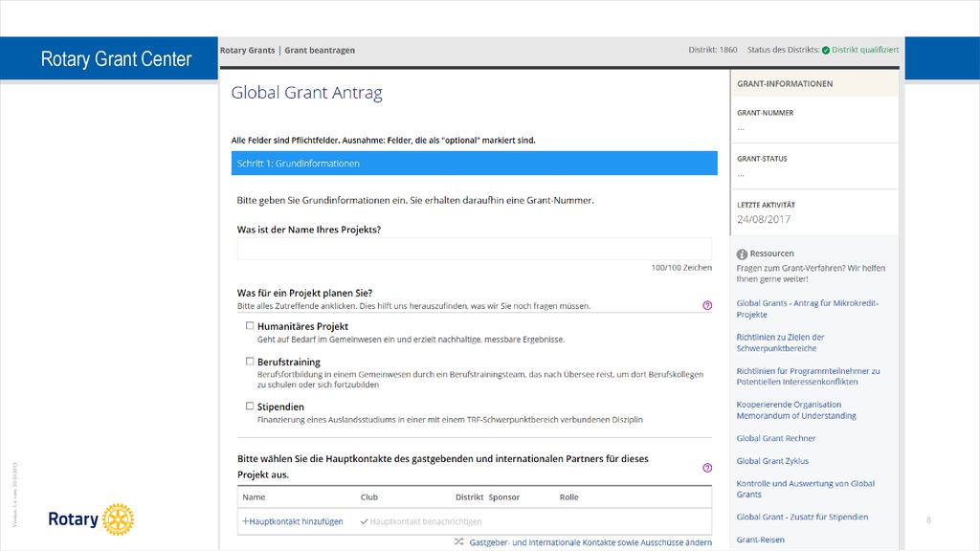Click the Sponsor column header
This screenshot has width=980, height=551.
tap(503, 497)
